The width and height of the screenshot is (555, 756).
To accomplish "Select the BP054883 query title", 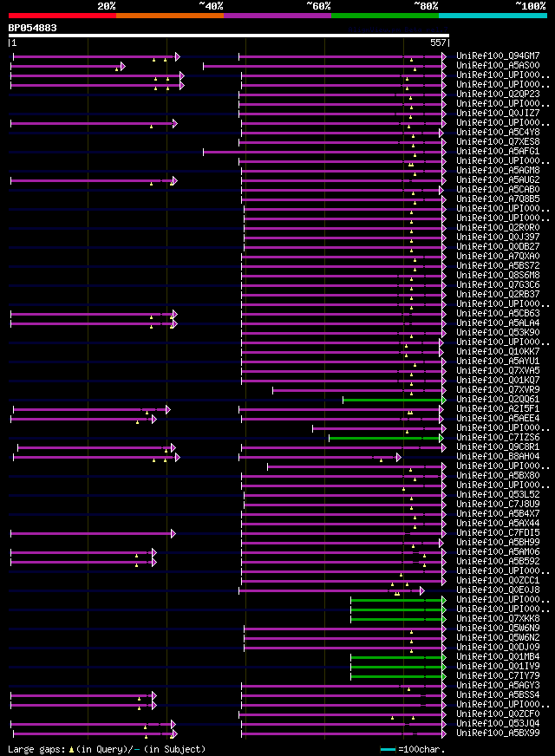I will [x=32, y=28].
